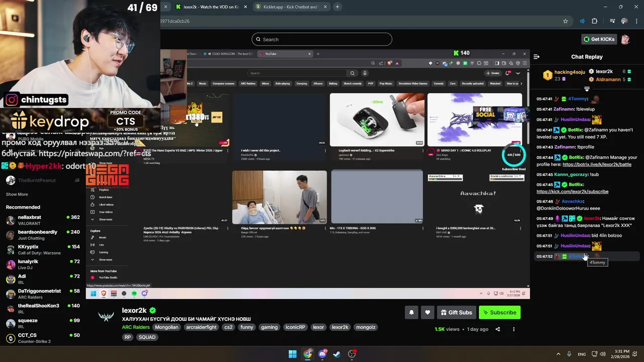The height and width of the screenshot is (362, 644).
Task: Click the Kick user avatar next to Get KICKs
Action: (x=625, y=39)
